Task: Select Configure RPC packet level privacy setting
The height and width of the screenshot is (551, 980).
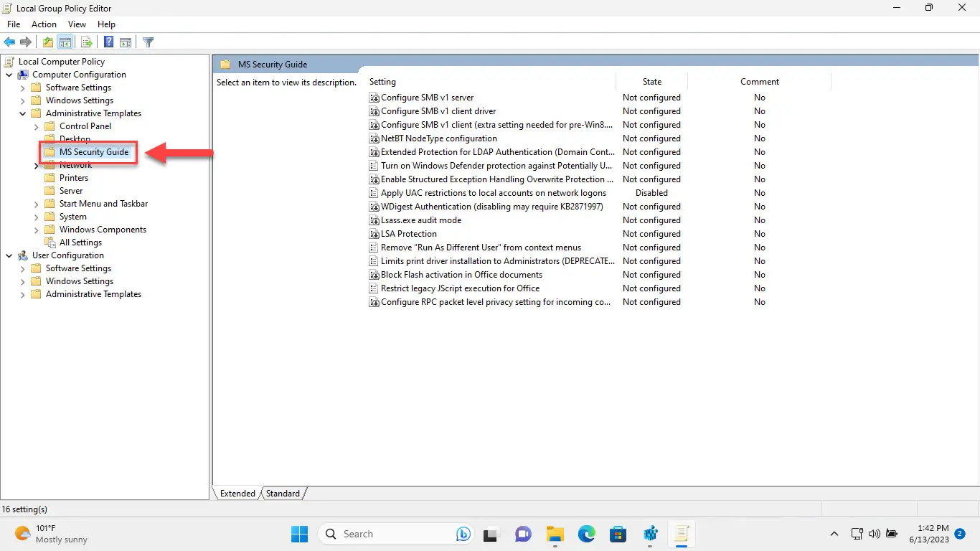Action: [496, 302]
